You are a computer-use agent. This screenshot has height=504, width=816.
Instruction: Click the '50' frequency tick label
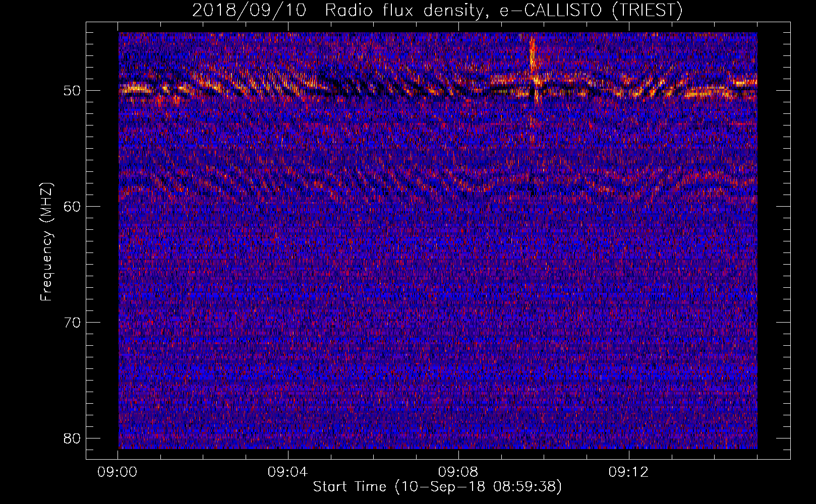pos(73,91)
